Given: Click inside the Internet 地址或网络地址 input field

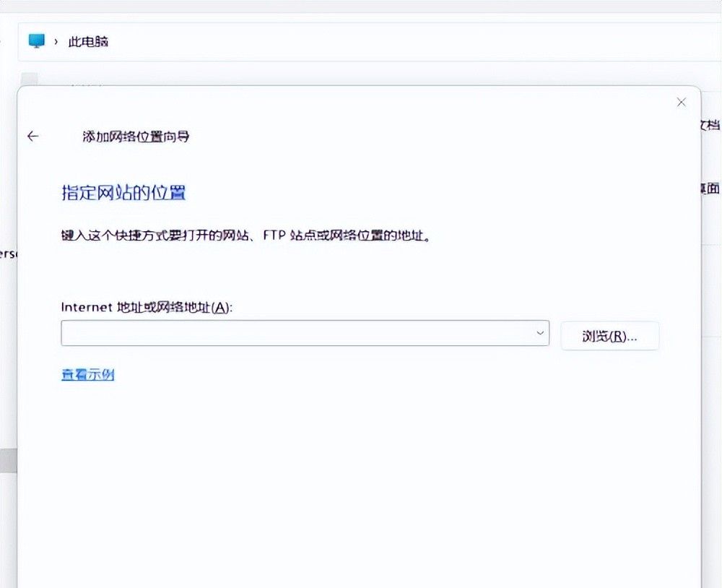Looking at the screenshot, I should click(289, 333).
